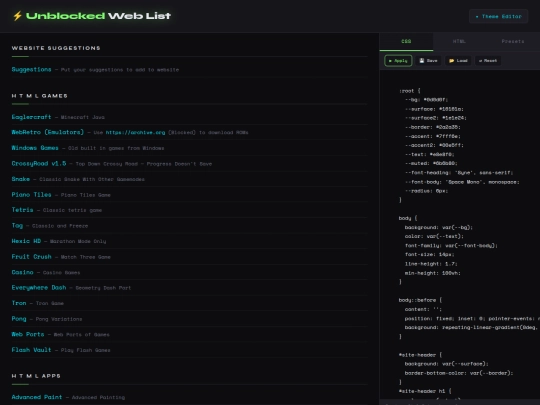Click the --surface2 variable line

coord(436,118)
